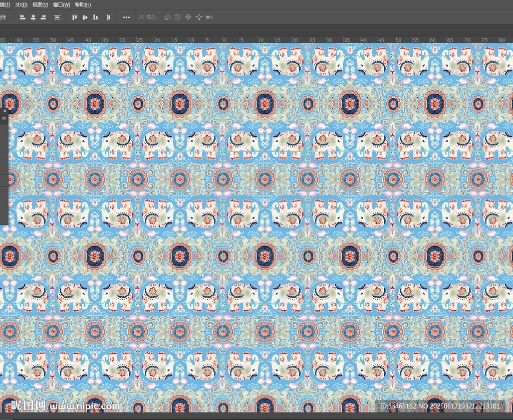
Task: Click the left floating panel's menu icon
Action: pos(4,119)
